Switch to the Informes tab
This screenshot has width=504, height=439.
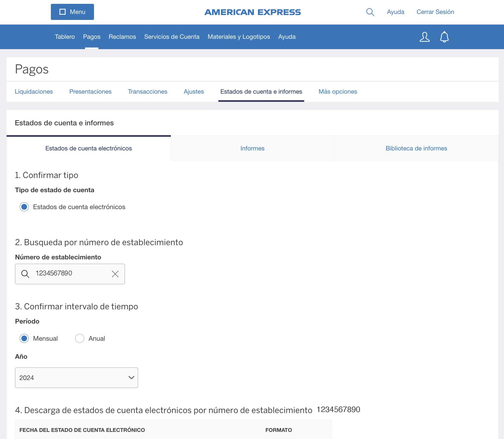pyautogui.click(x=252, y=148)
